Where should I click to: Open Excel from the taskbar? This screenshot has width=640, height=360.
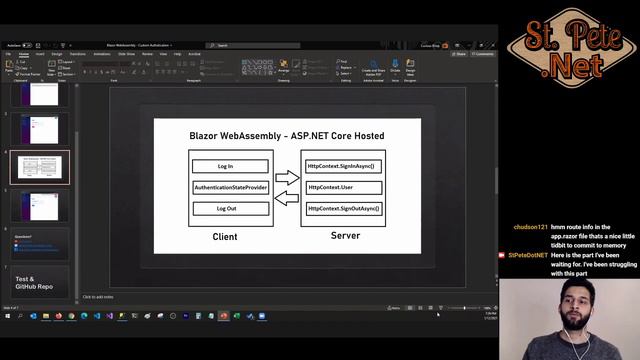coord(237,316)
